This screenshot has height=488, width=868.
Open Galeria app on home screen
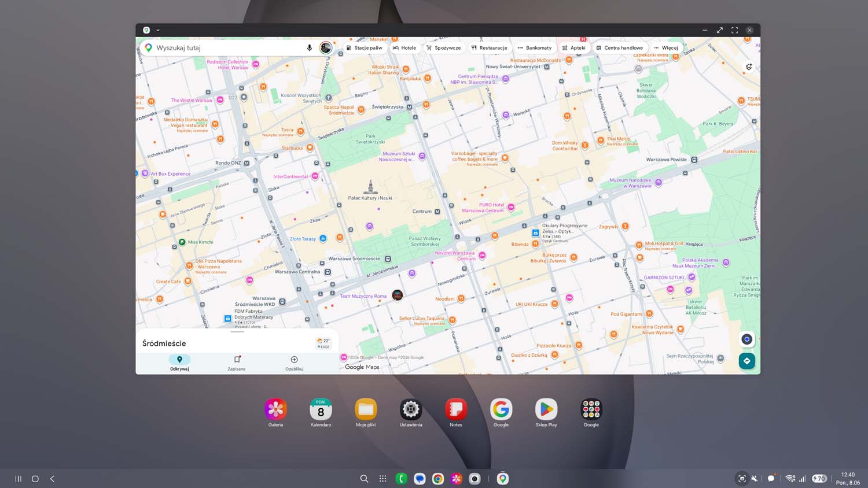[x=275, y=409]
